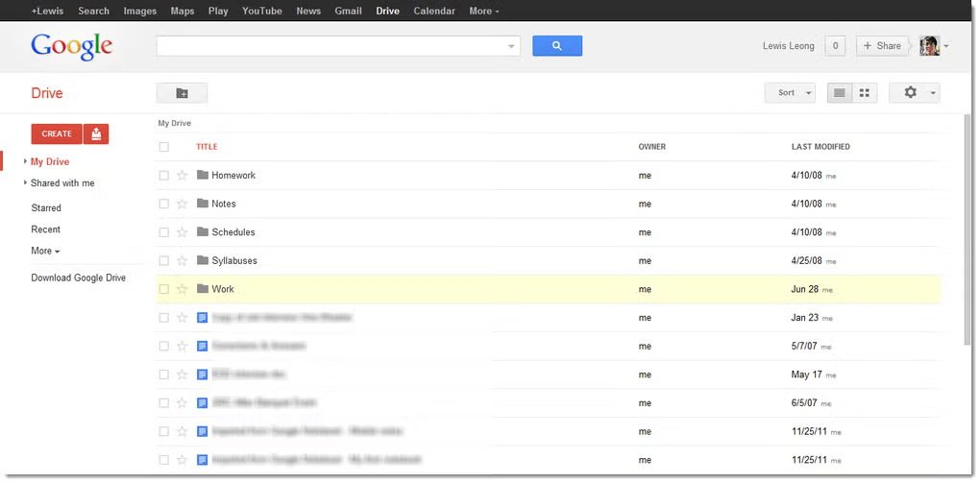Check the checkbox for the 5/7/07 document
This screenshot has height=483, width=980.
(163, 346)
